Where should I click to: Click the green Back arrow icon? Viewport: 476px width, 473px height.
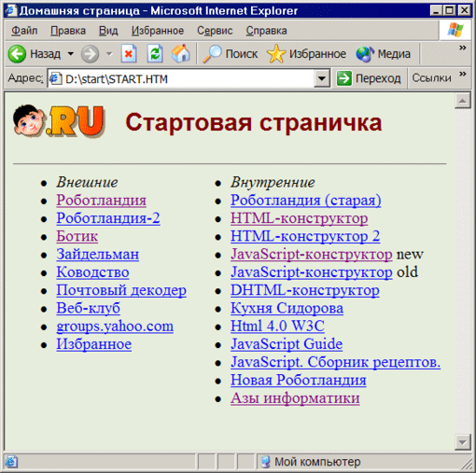(x=17, y=54)
